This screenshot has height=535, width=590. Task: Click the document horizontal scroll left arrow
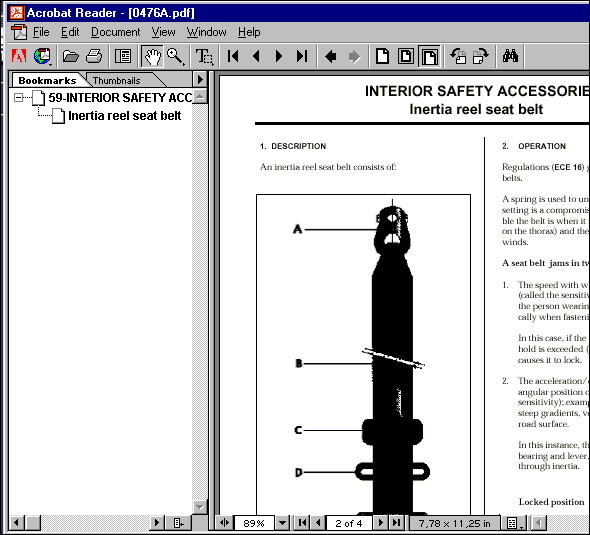pos(538,523)
